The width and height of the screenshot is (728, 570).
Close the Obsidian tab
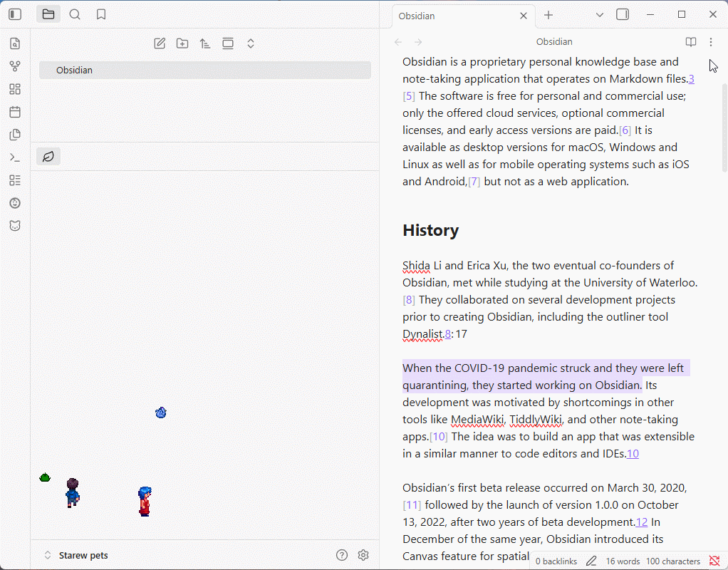(524, 16)
